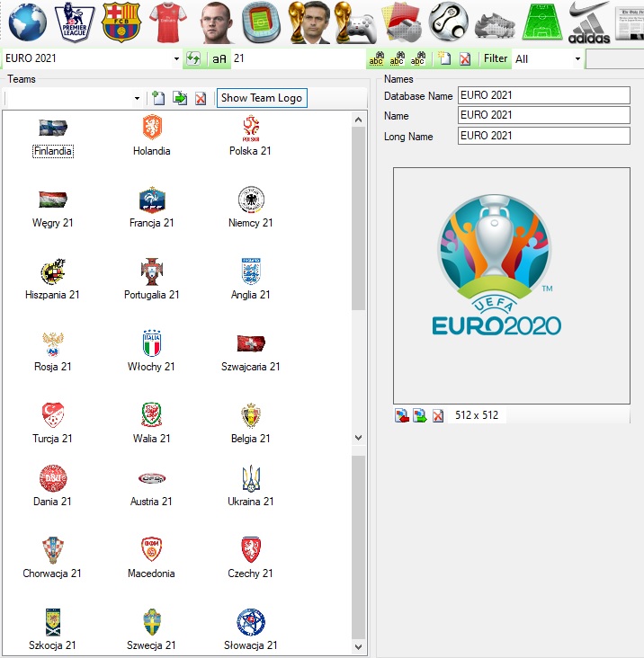The height and width of the screenshot is (658, 644).
Task: Click the green refresh arrows icon
Action: (193, 58)
